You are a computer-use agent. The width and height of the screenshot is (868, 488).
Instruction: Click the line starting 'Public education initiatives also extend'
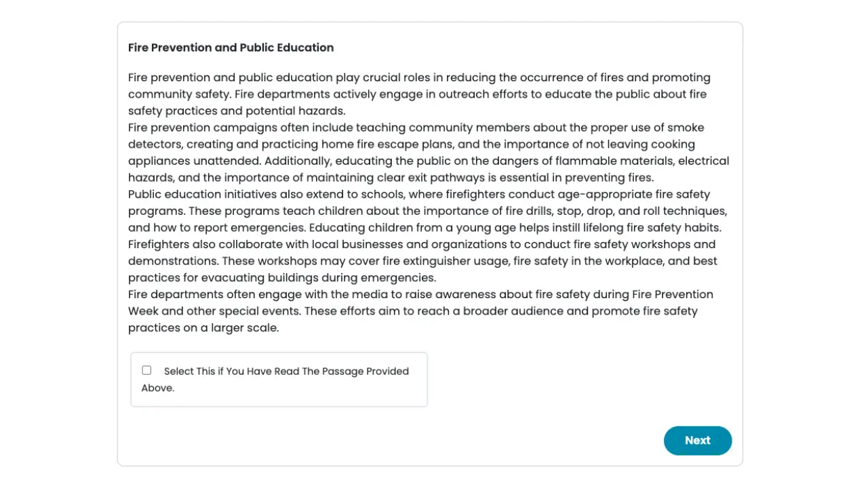[418, 195]
